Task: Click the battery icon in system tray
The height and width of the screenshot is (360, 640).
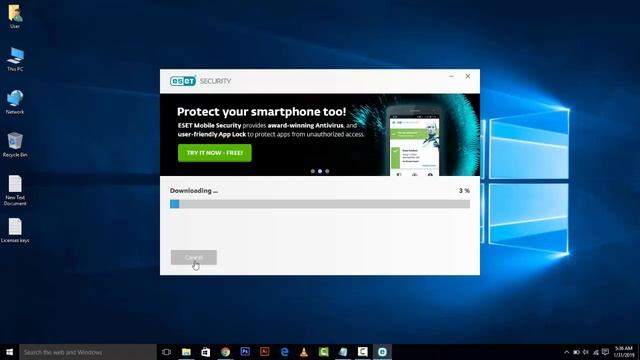Action: 576,352
